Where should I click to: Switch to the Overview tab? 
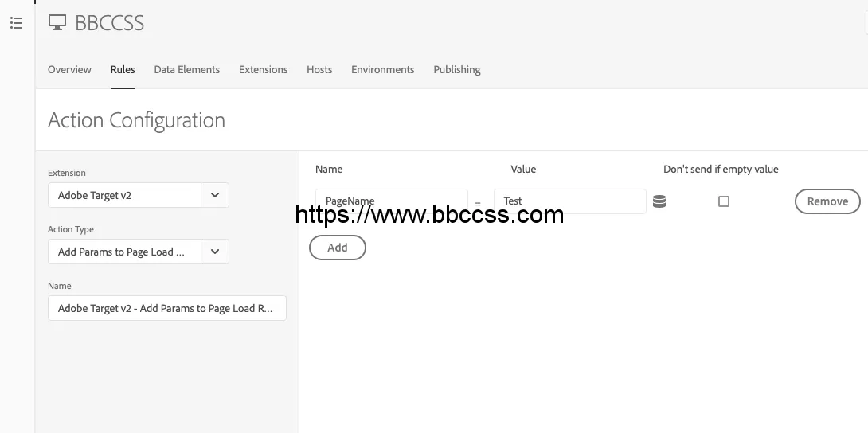click(69, 70)
